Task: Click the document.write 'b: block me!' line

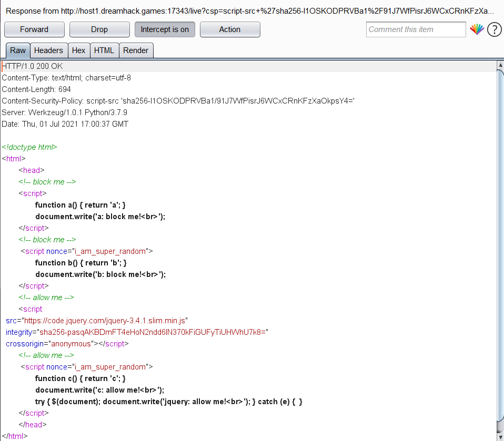Action: [100, 274]
